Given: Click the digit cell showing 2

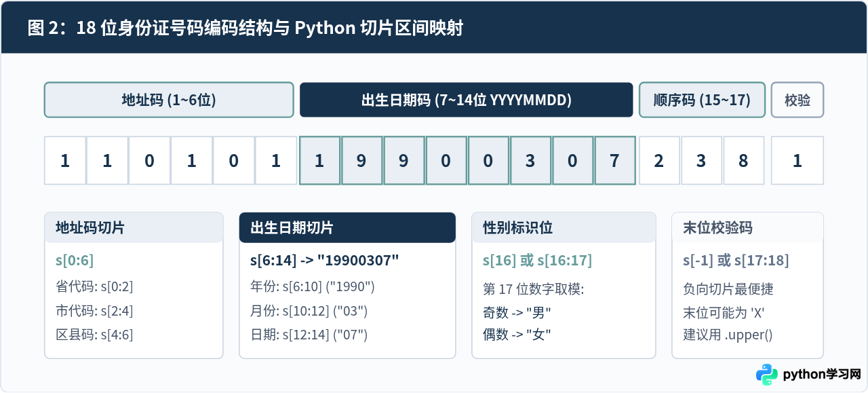Looking at the screenshot, I should (659, 160).
